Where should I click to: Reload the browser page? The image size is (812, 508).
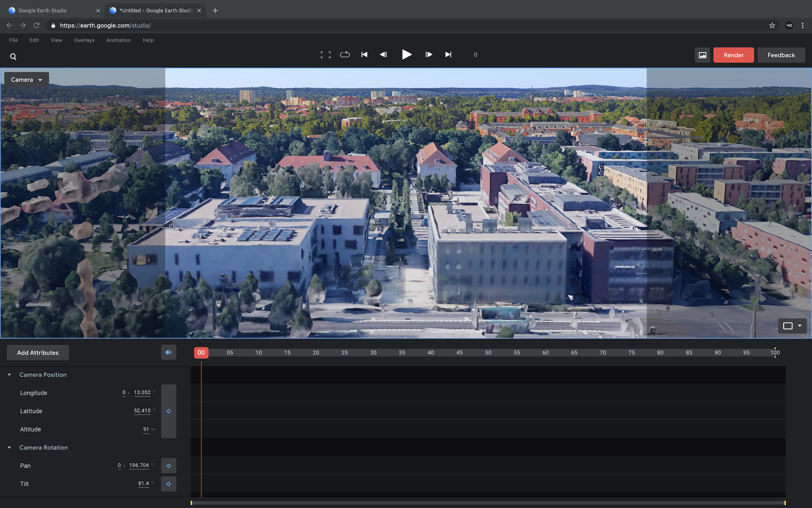pos(36,25)
